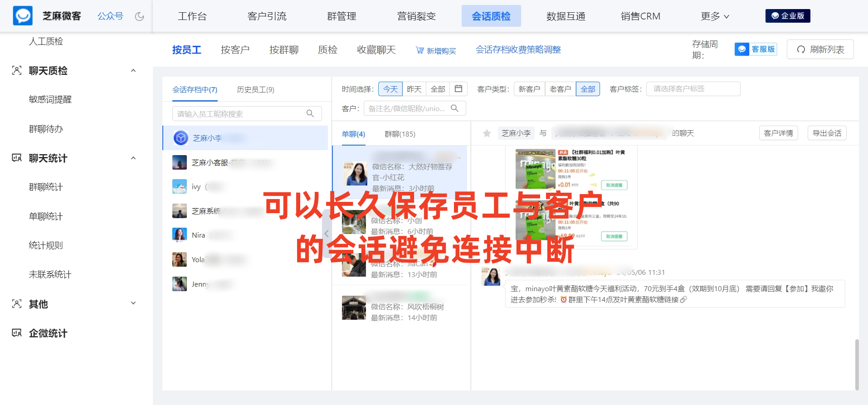Screen dimensions: 868x405
Task: Click 导出会话 button
Action: pos(827,133)
